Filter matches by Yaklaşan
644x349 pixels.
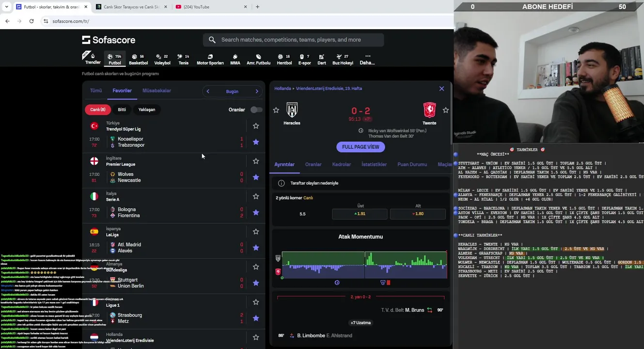click(147, 110)
